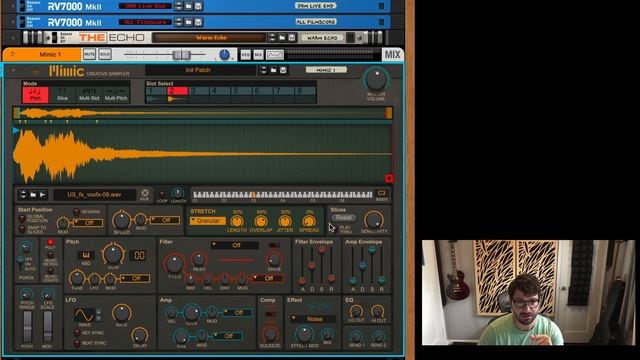The width and height of the screenshot is (640, 360).
Task: Save patch on The Echo device
Action: [291, 38]
